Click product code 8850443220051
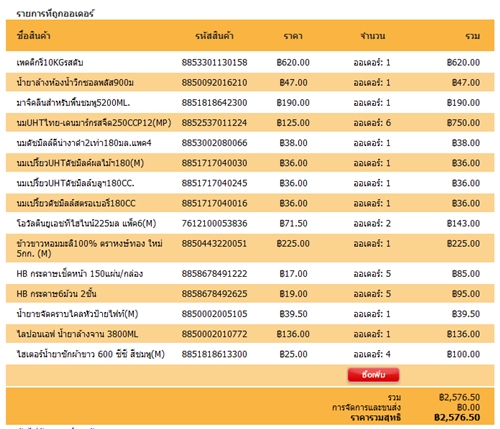 pyautogui.click(x=214, y=244)
